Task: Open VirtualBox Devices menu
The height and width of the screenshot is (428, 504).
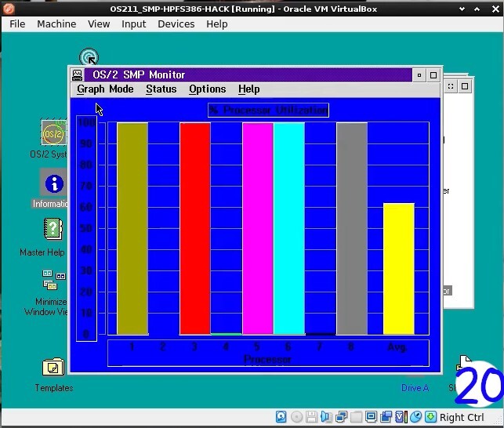Action: point(176,24)
